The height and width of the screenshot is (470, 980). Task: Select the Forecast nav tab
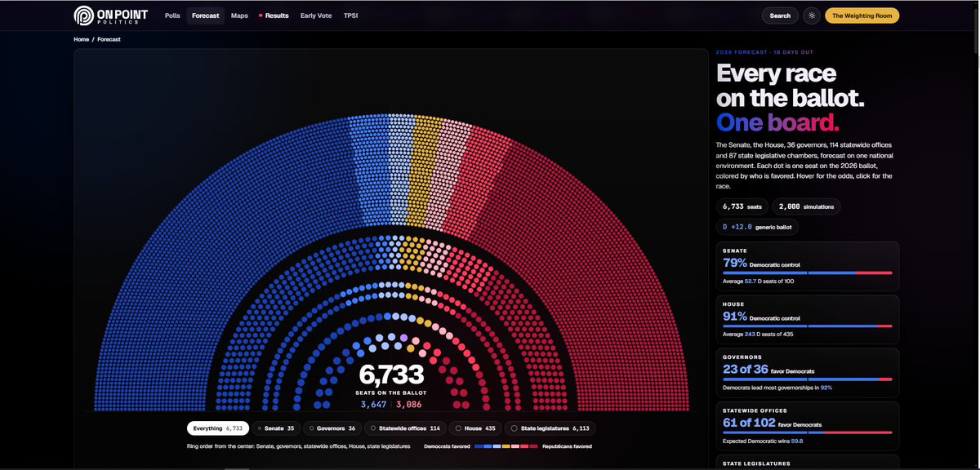(x=205, y=16)
